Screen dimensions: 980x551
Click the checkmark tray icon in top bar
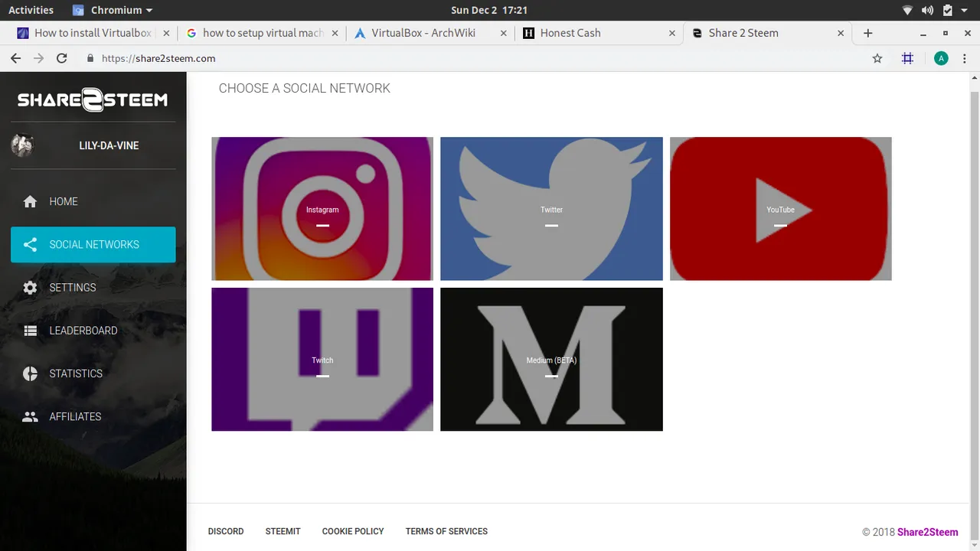point(948,10)
